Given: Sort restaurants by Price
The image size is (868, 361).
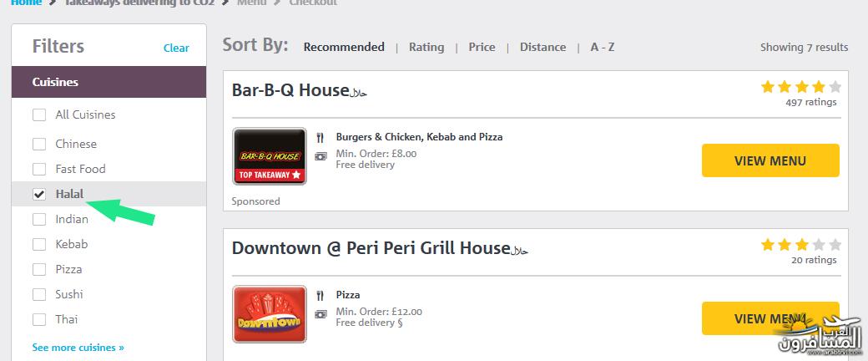Looking at the screenshot, I should tap(482, 47).
